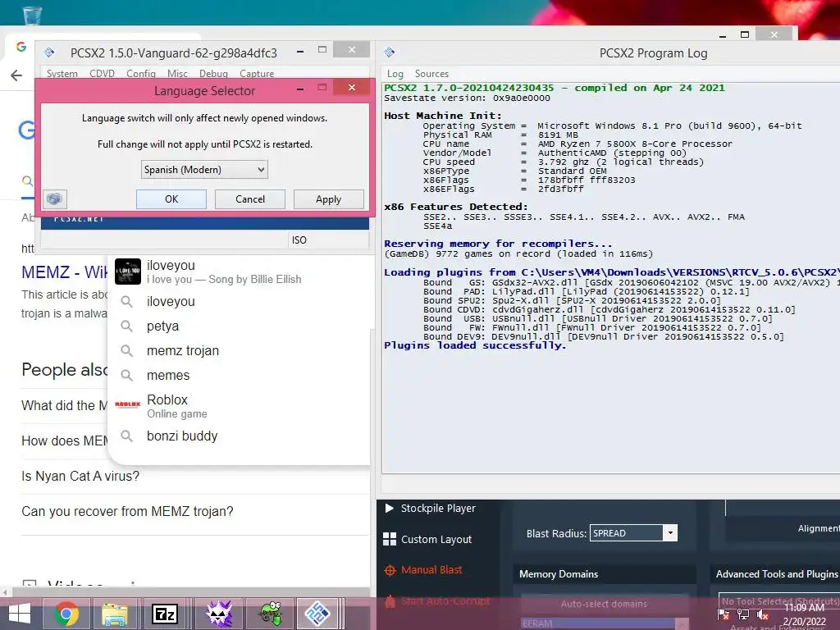Click the Manual Blast button
This screenshot has height=630, width=840.
(431, 570)
